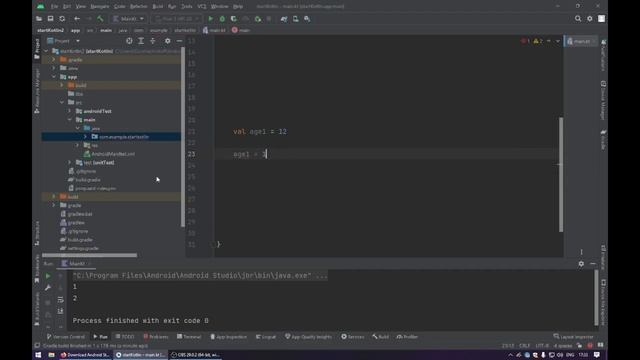The width and height of the screenshot is (640, 360).
Task: Open the Tools menu
Action: pos(187,7)
